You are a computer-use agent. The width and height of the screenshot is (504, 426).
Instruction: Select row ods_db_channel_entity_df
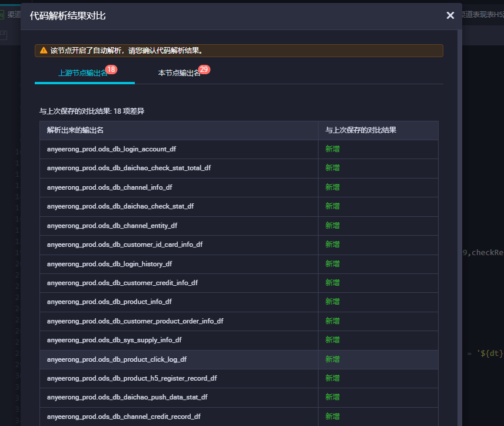(239, 226)
